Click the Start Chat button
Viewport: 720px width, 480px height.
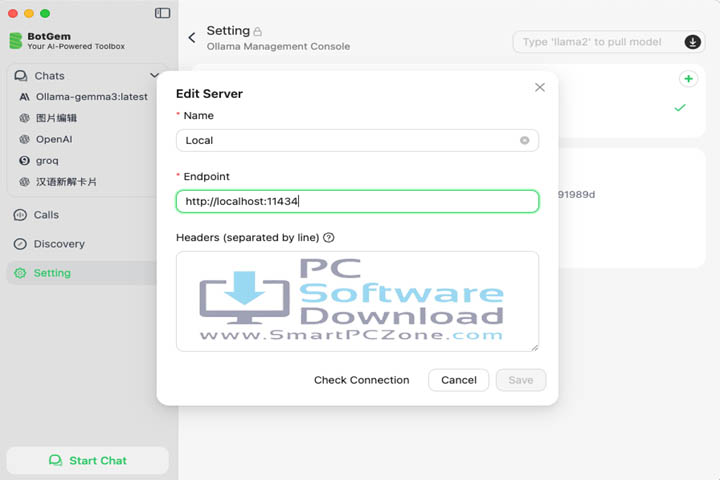[x=88, y=460]
